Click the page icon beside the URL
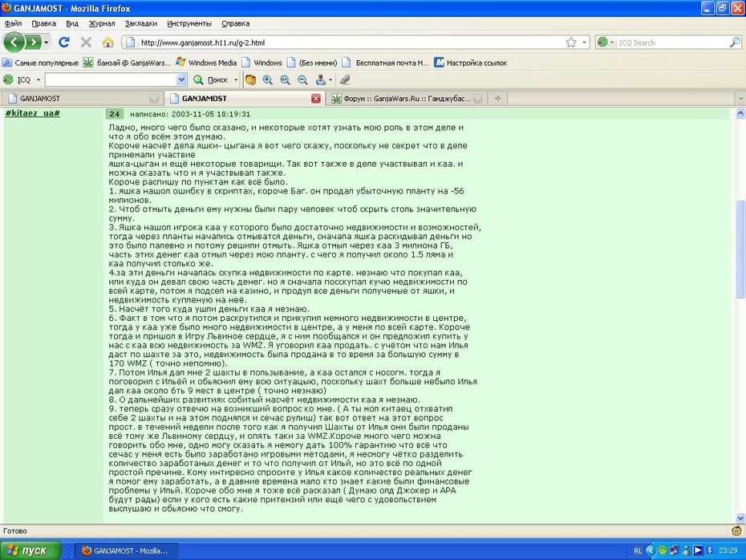The height and width of the screenshot is (560, 746). [130, 43]
